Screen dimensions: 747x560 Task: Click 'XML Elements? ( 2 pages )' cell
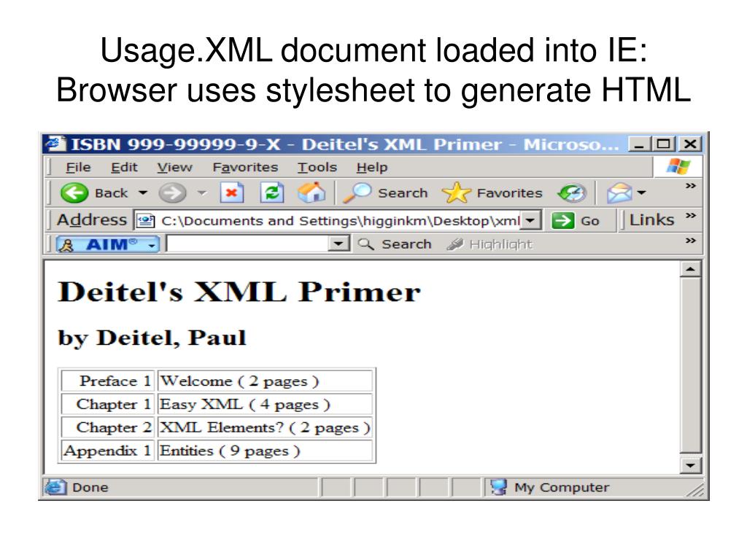click(x=265, y=427)
